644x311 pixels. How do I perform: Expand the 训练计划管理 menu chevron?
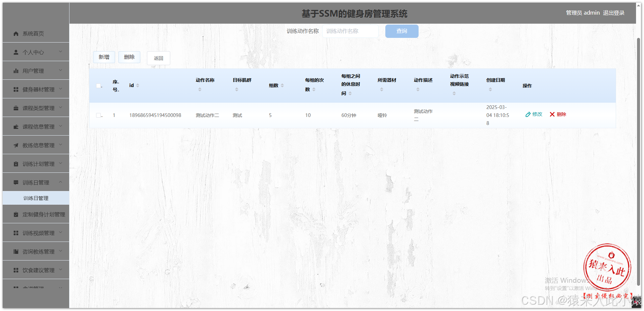[61, 163]
